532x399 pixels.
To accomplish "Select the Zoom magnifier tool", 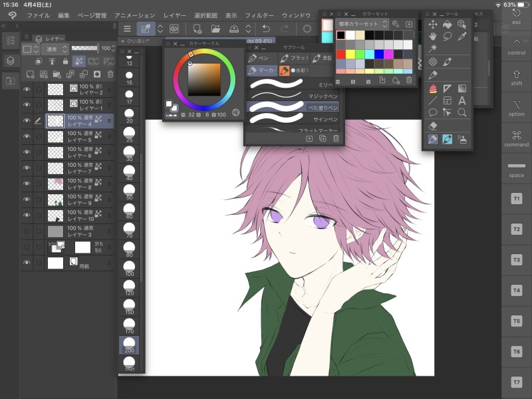I will [x=462, y=112].
